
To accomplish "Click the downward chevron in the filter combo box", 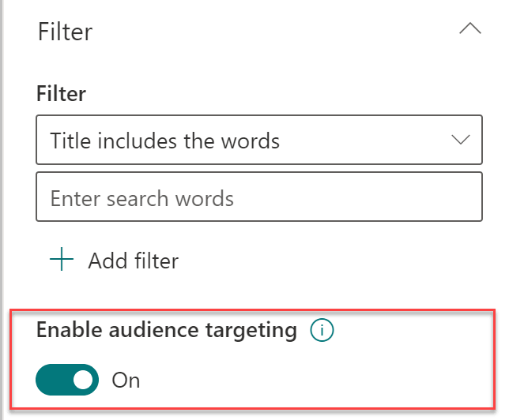I will click(460, 141).
